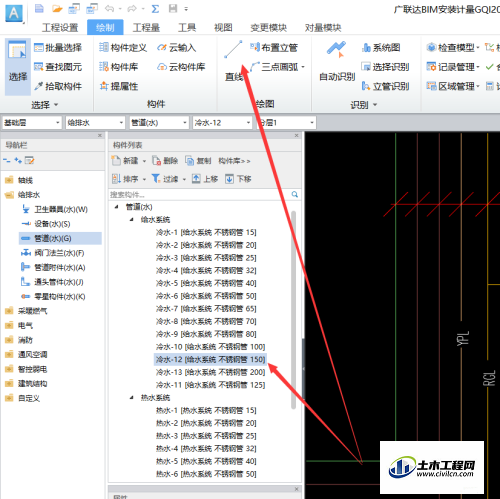Select 卫生器具(水)(W) in navigation
The image size is (500, 499).
(55, 209)
